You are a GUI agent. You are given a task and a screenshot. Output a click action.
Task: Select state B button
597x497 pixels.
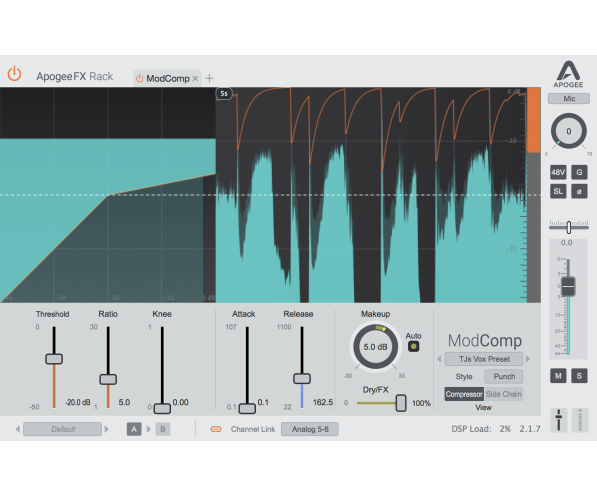tap(163, 429)
